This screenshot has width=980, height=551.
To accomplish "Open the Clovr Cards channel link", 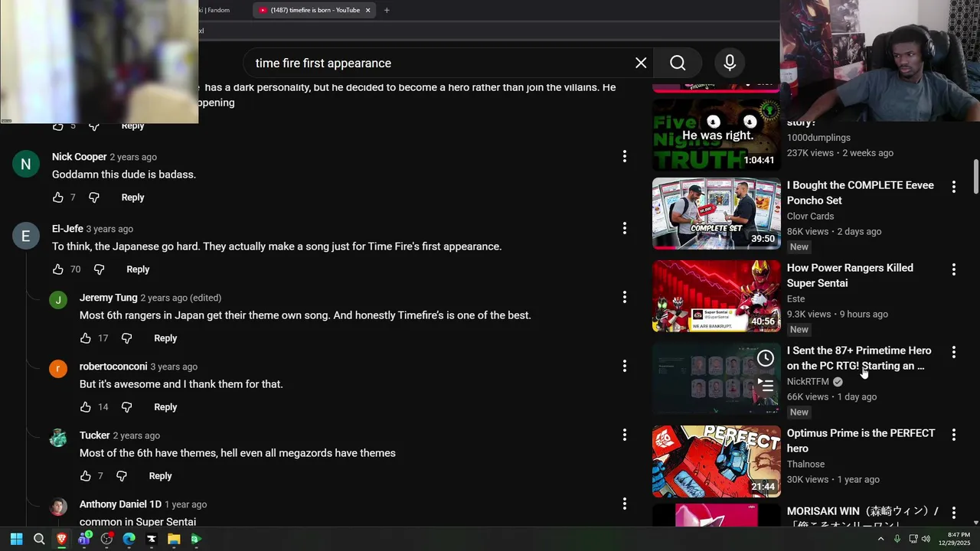I will (810, 216).
